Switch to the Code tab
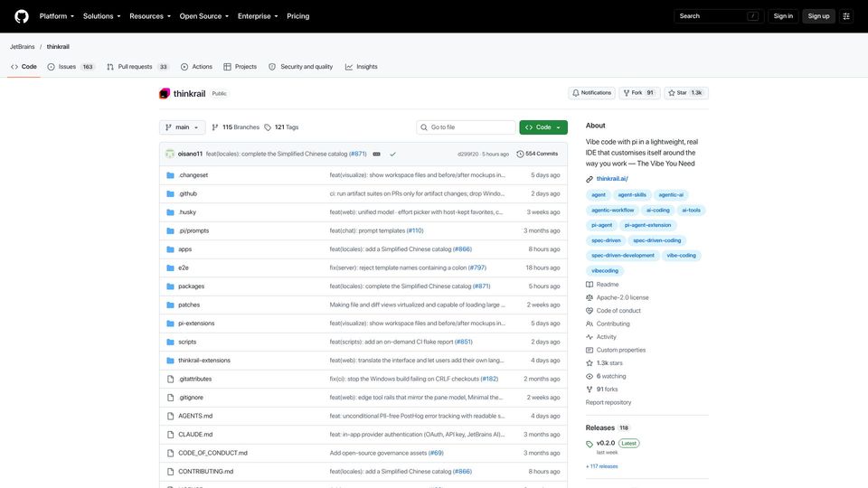868x488 pixels. pos(24,67)
